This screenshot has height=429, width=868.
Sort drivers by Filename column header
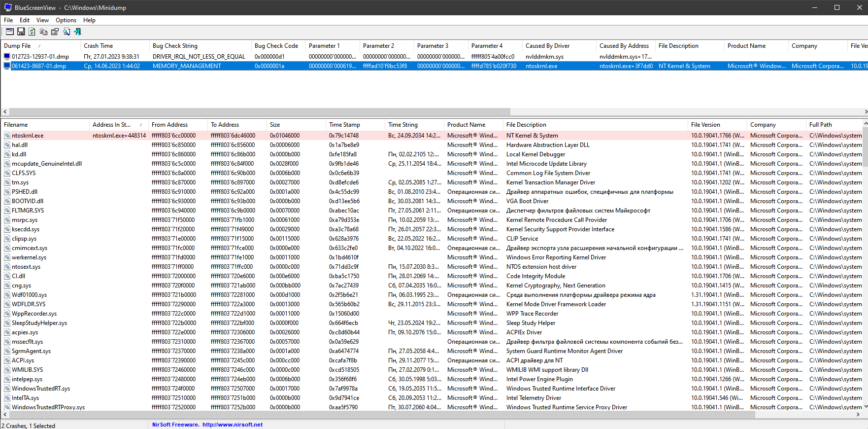(45, 125)
